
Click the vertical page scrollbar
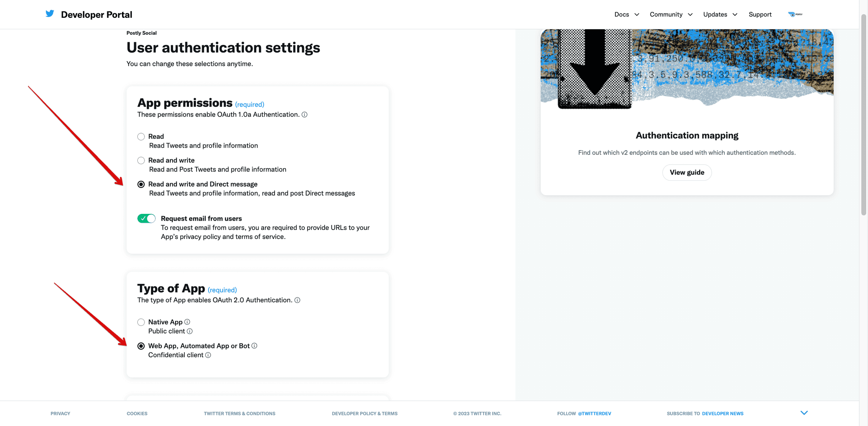point(864,115)
